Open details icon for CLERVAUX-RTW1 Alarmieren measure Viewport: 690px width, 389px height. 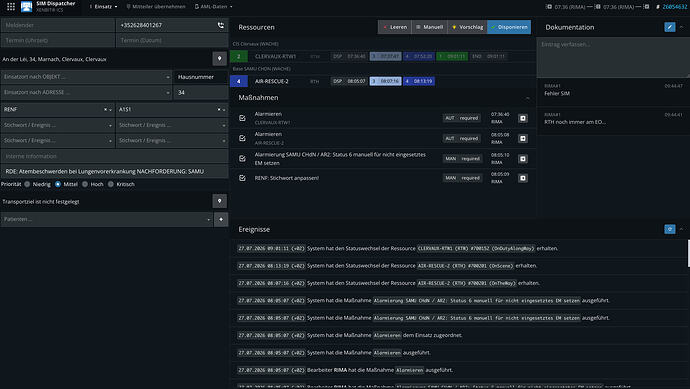(523, 118)
